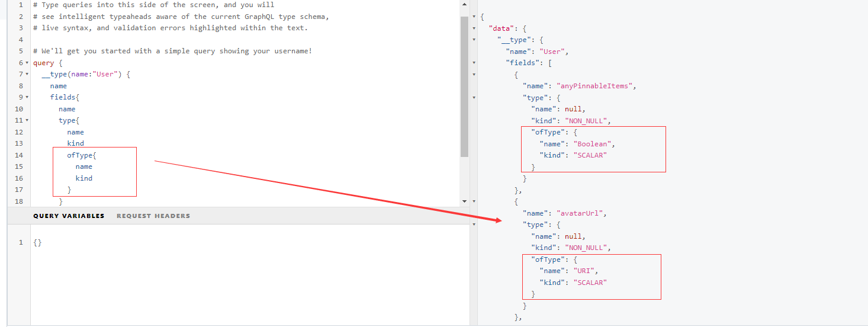The width and height of the screenshot is (868, 327).
Task: Click "SCALAR" kind below URI
Action: point(590,283)
